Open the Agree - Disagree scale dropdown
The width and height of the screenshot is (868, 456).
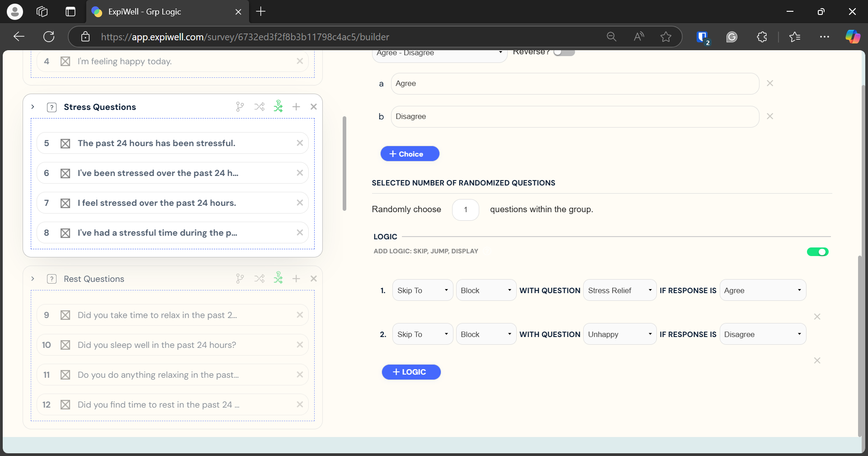[439, 53]
